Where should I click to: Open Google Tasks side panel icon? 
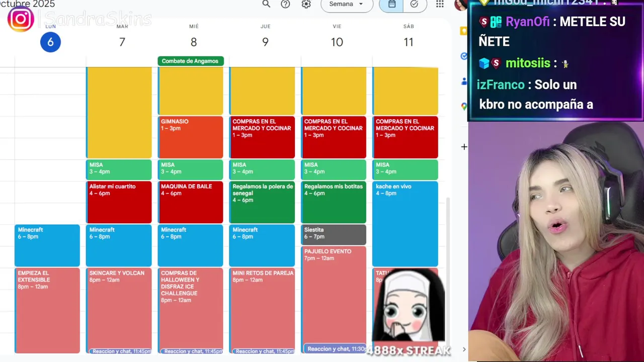[x=463, y=56]
